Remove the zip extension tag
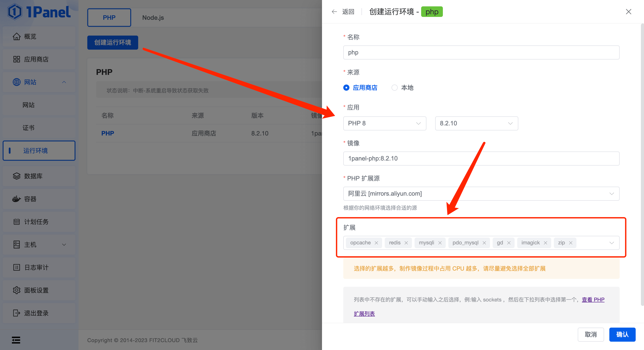 (x=571, y=243)
